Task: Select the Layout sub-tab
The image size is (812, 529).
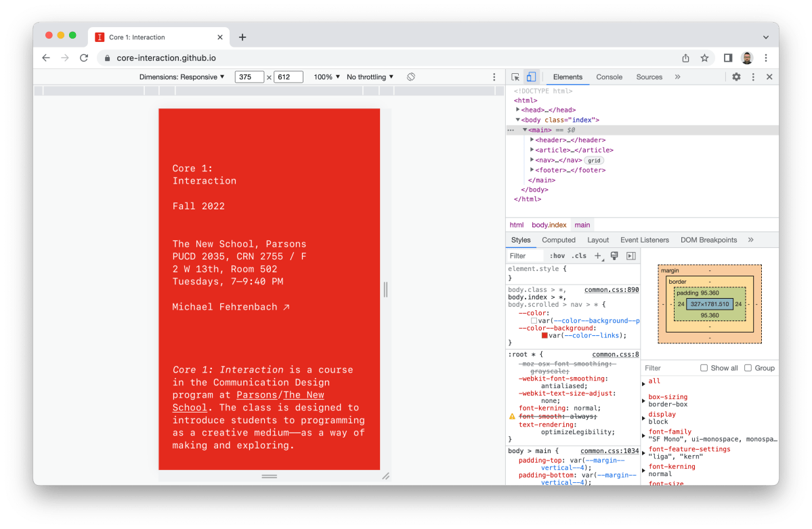Action: click(598, 240)
